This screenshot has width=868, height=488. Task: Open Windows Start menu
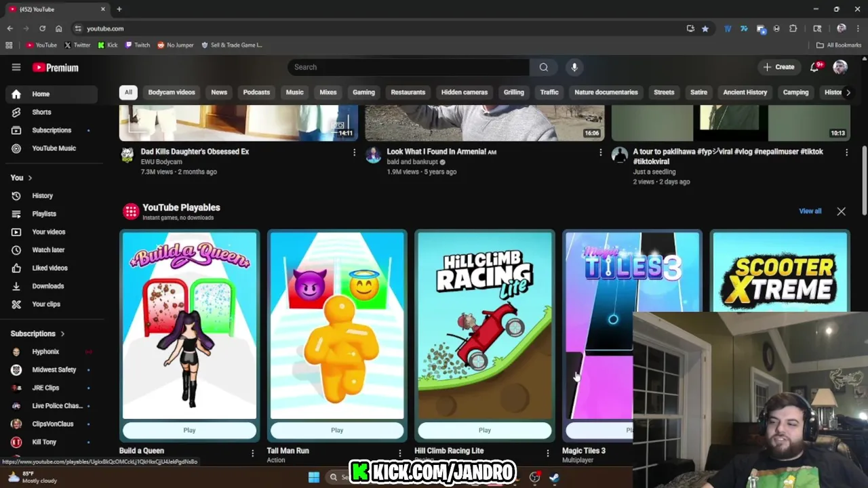click(314, 477)
